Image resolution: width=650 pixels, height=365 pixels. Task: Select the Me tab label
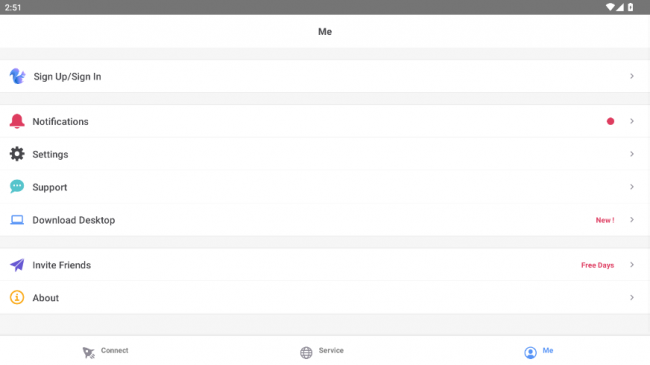(548, 350)
